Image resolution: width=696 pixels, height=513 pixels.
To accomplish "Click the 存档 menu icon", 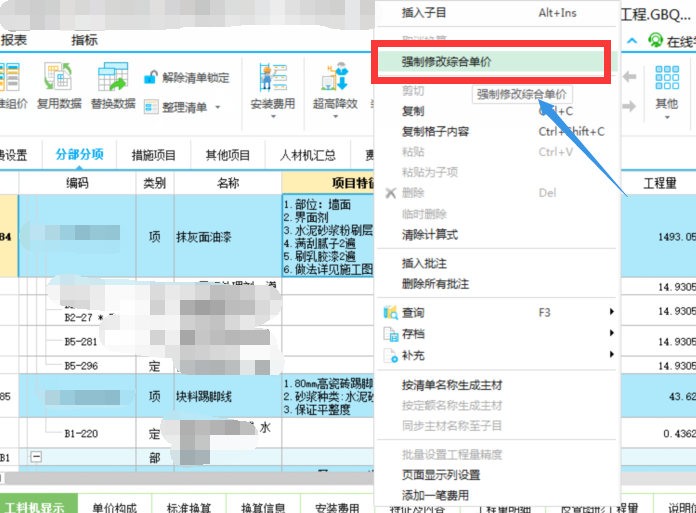I will tap(391, 334).
